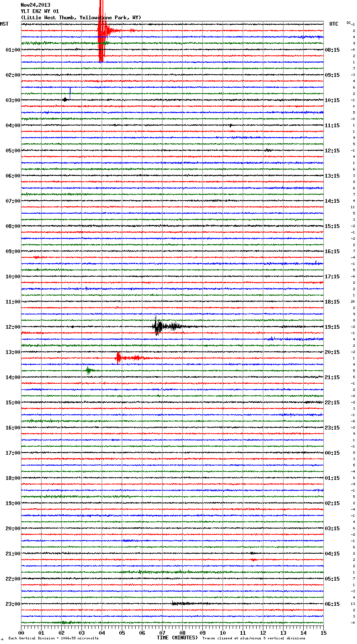357x644 pixels.
Task: Click the 13:00 MST time label
Action: [13, 352]
